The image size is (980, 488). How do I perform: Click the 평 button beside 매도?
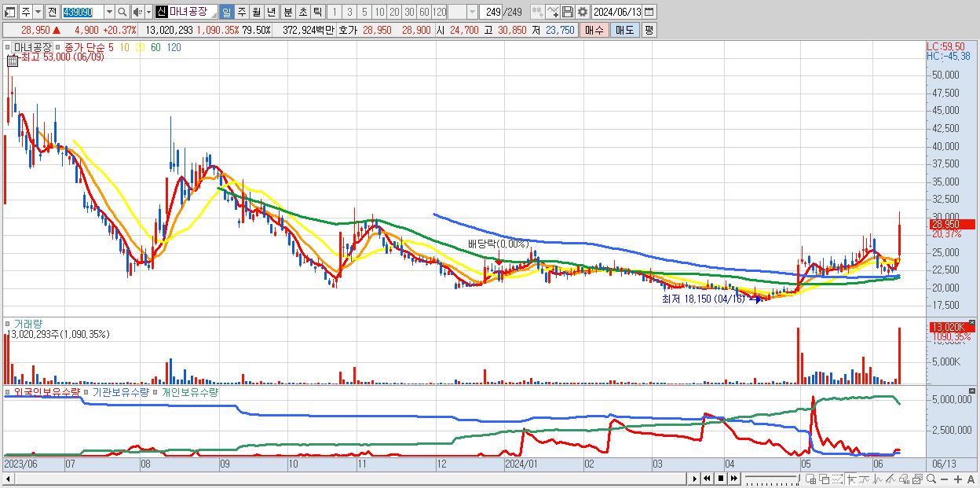pos(649,30)
